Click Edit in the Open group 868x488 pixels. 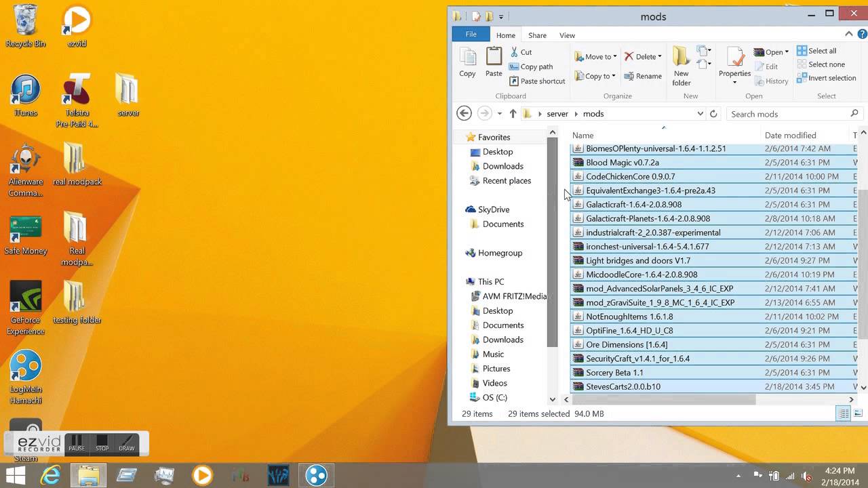coord(766,66)
